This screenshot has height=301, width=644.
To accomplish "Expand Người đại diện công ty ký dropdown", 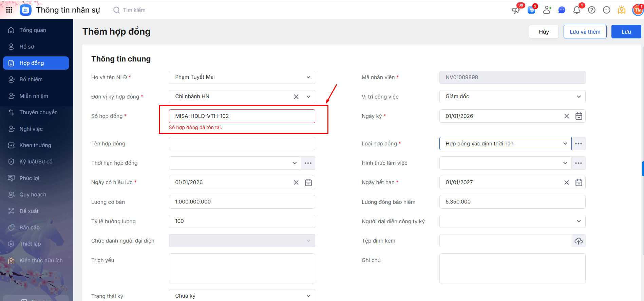I will click(579, 222).
